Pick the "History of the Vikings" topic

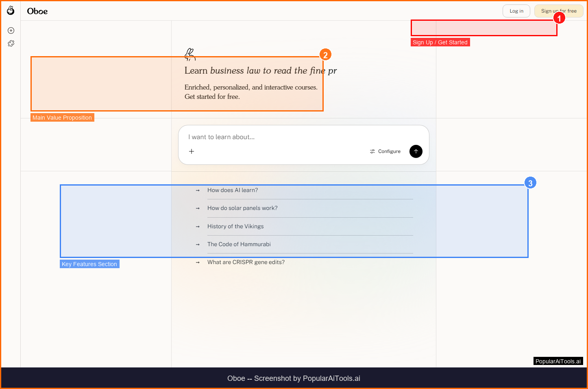[235, 227]
